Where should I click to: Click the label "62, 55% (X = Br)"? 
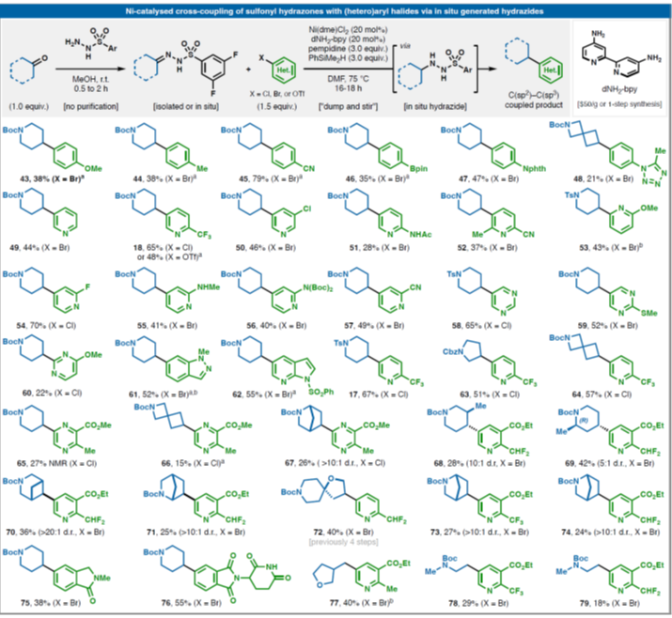click(x=264, y=394)
